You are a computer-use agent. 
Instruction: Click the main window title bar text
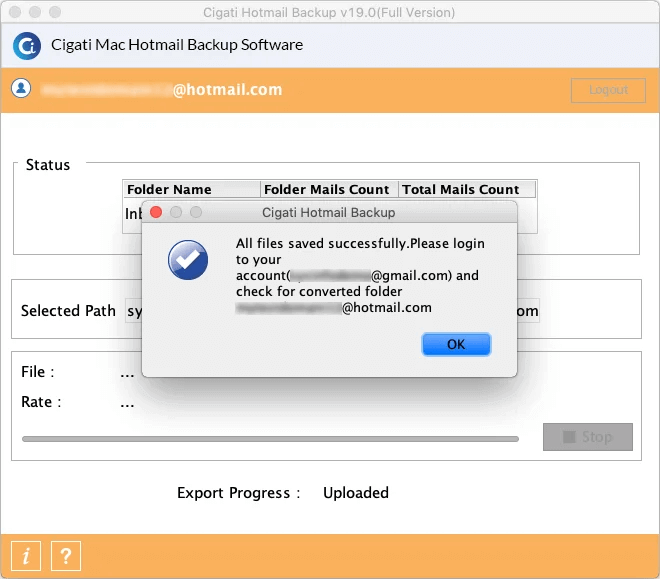pyautogui.click(x=329, y=13)
